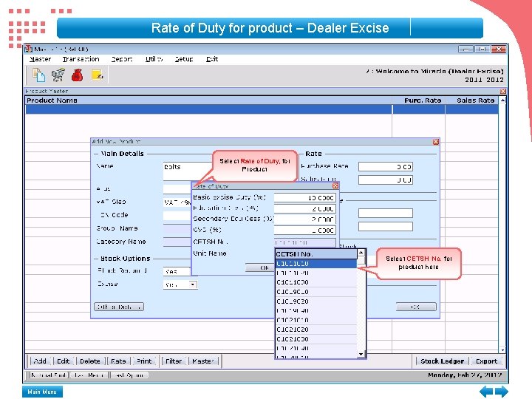Image resolution: width=532 pixels, height=399 pixels.
Task: Select the sixth CETSH No. entry
Action: (x=316, y=310)
